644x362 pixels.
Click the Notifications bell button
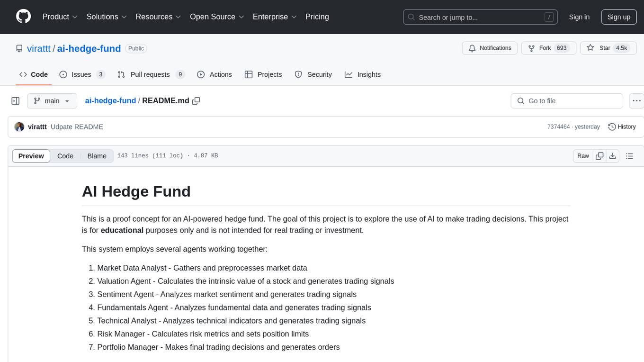coord(490,48)
